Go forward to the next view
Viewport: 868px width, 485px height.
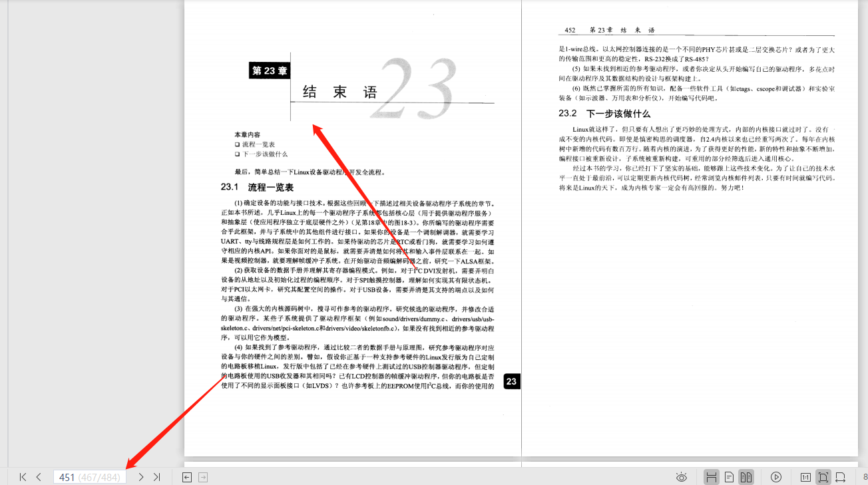[203, 477]
